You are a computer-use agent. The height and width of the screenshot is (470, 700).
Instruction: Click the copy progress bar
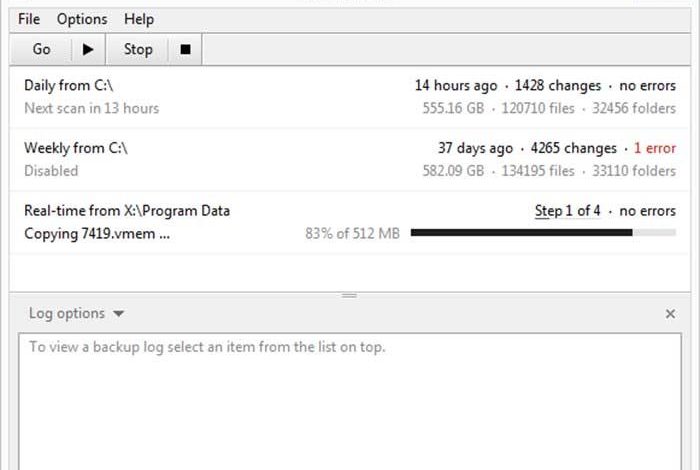(x=543, y=233)
